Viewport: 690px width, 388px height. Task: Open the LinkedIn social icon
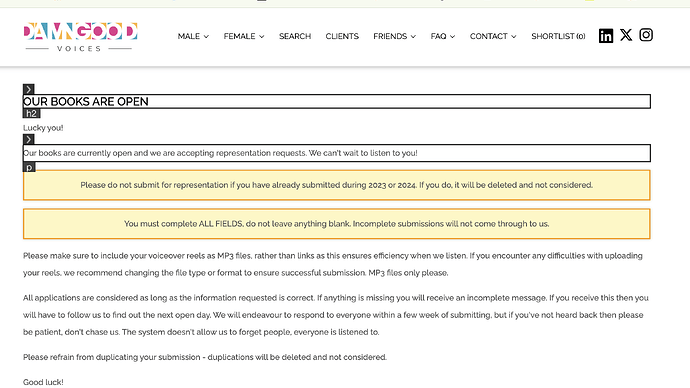tap(606, 36)
